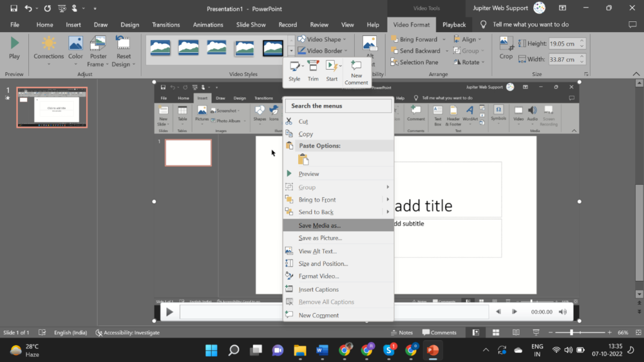Step video forward in player bar
The height and width of the screenshot is (362, 644).
coord(514,312)
